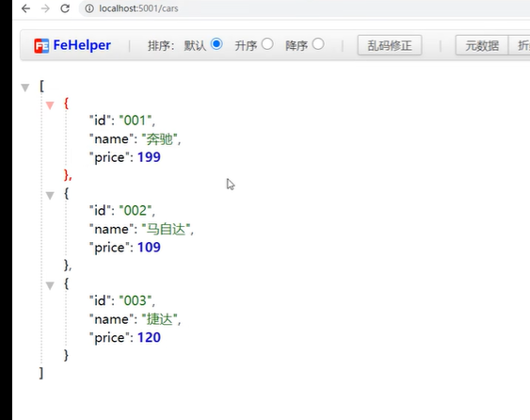Viewport: 530px width, 420px height.
Task: Click the "捷达" name value
Action: click(x=159, y=319)
